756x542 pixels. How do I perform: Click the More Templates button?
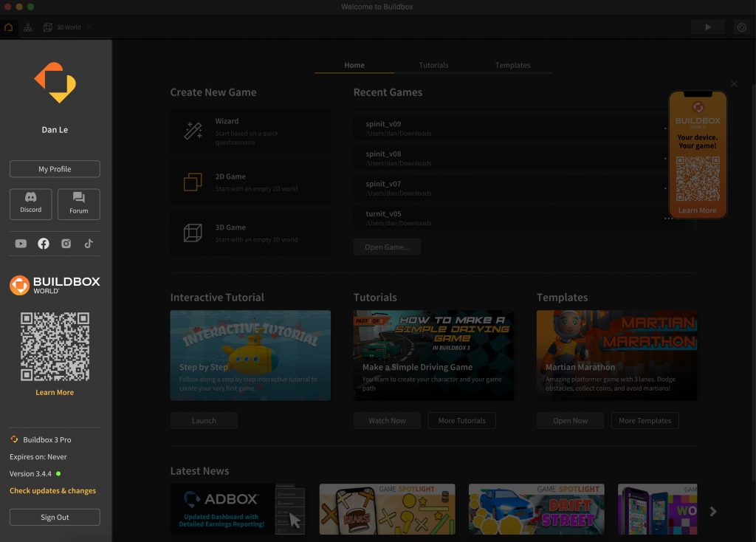tap(645, 420)
